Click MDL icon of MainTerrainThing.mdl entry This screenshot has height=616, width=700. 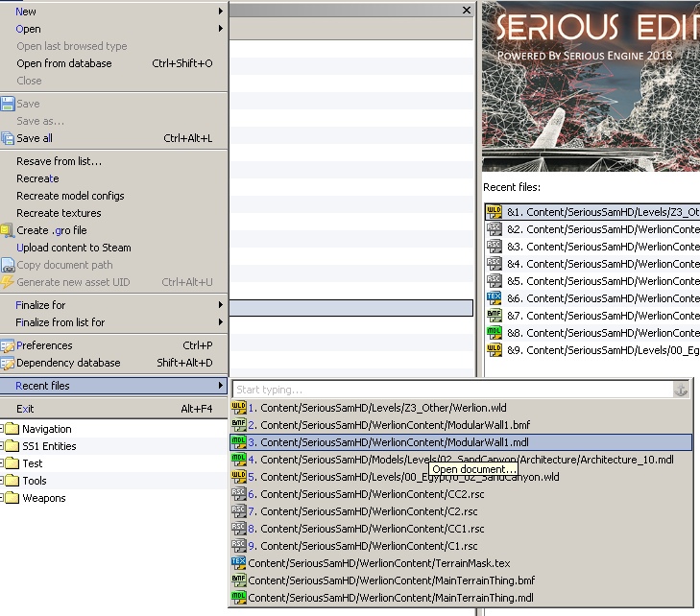239,598
